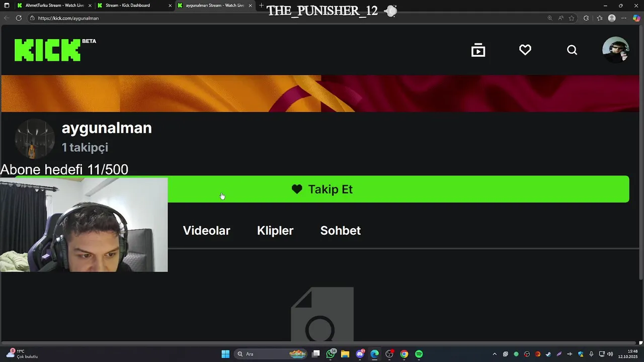This screenshot has width=644, height=362.
Task: Open Microsoft Edge from the taskbar
Action: pyautogui.click(x=374, y=354)
